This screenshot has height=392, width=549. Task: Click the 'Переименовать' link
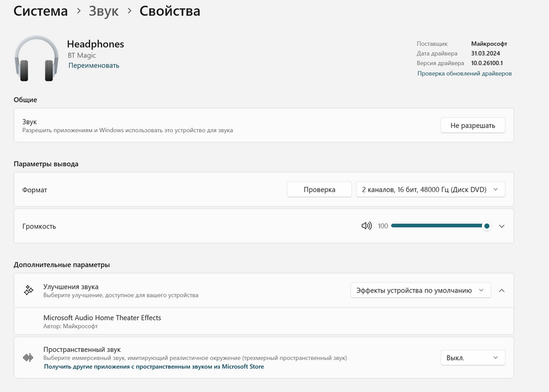coord(94,65)
